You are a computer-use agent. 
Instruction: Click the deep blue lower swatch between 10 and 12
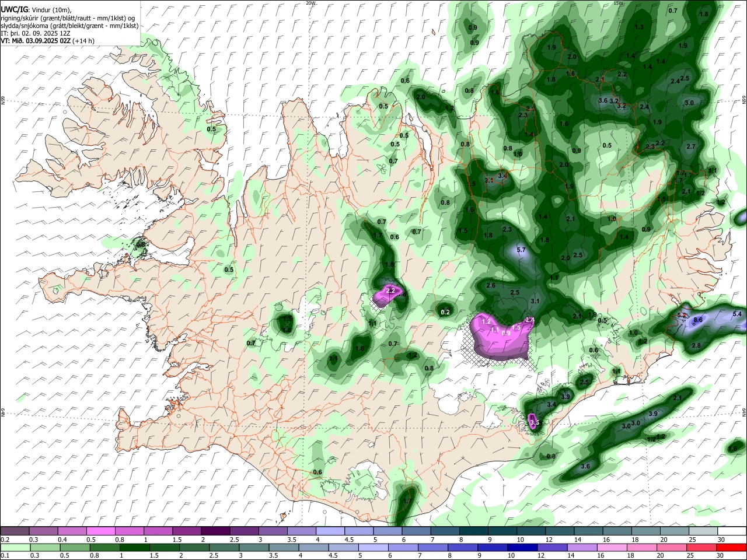522,547
